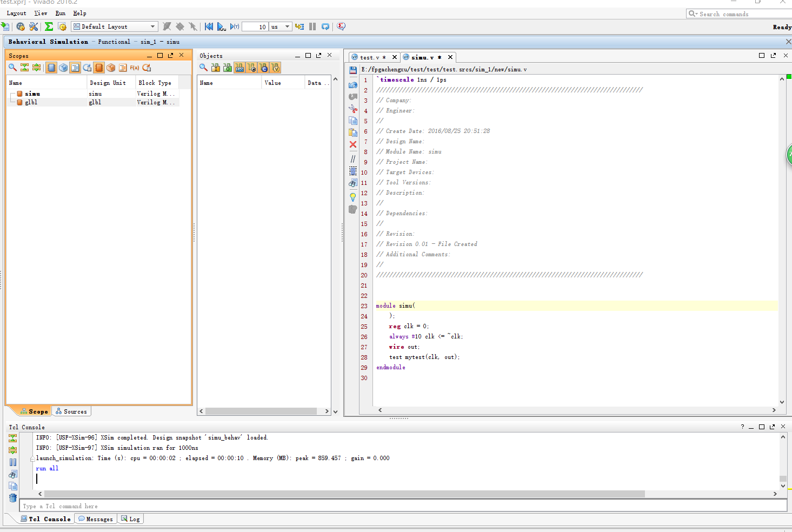Toggle the F(x) functions filter in Scopes
The width and height of the screenshot is (792, 532).
pyautogui.click(x=135, y=68)
